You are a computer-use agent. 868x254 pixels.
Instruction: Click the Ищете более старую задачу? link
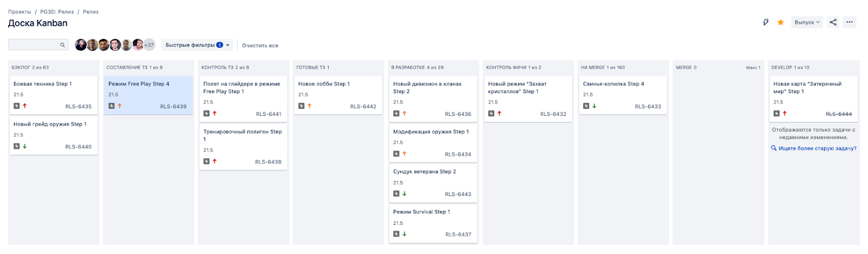pyautogui.click(x=817, y=148)
